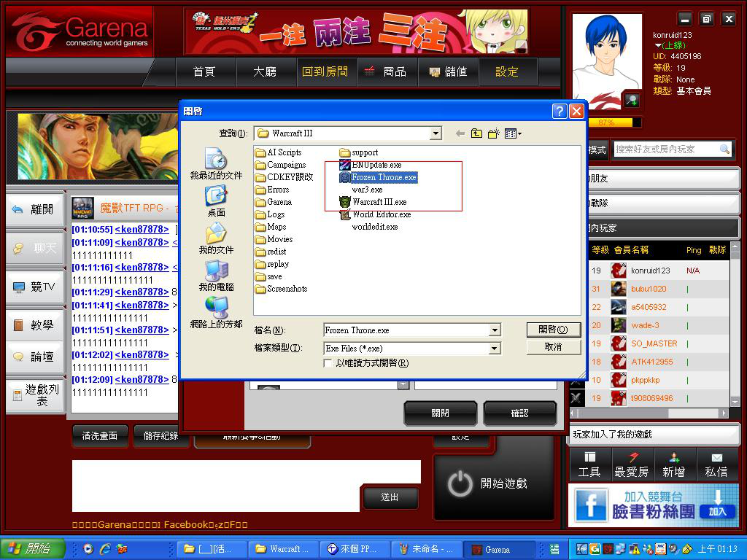
Task: Click the 開始遊戲 start game button
Action: 494,485
